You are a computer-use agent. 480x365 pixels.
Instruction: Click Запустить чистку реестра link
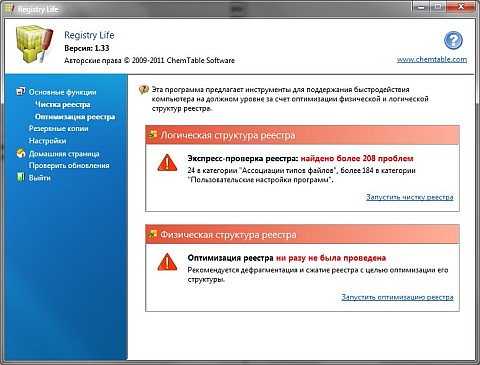[410, 197]
